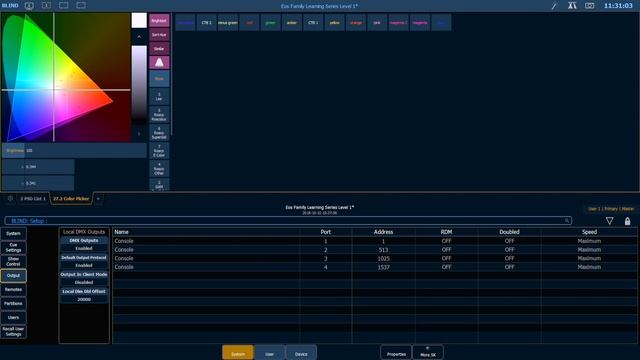Click the camera snapshot icon in the top bar
Viewport: 640px width, 360px height.
(x=589, y=5)
